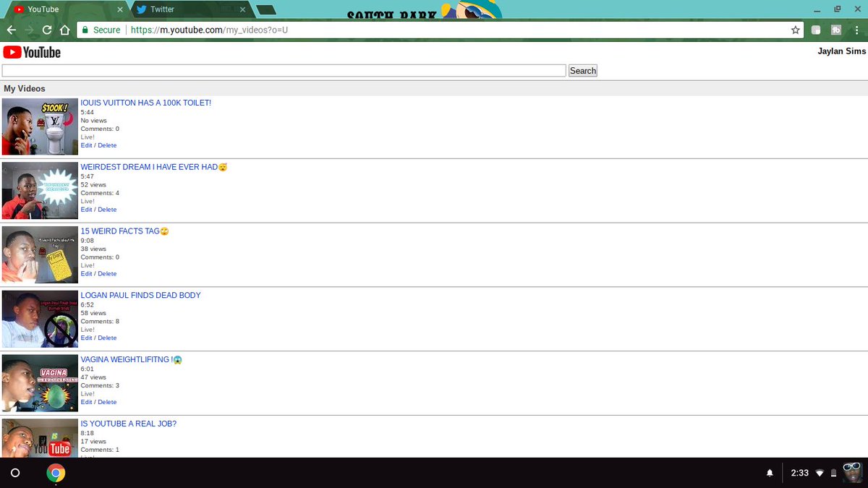Viewport: 868px width, 488px height.
Task: Delete the 15 Weird Facts Tag video
Action: tap(107, 274)
